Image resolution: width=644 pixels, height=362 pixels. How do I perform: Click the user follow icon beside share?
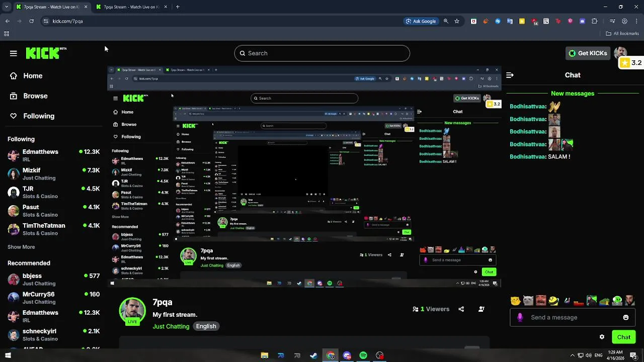click(481, 309)
